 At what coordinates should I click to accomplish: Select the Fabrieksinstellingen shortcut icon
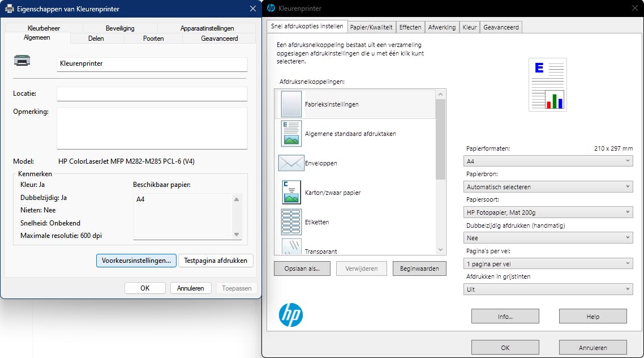tap(291, 104)
